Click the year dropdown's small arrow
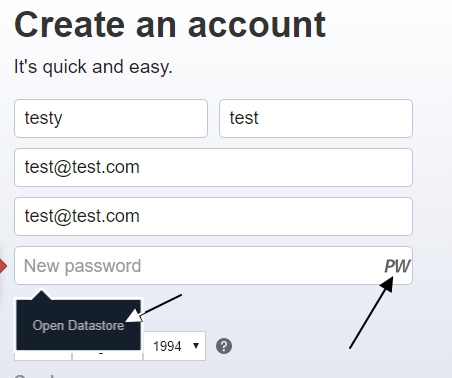Screen dimensions: 452x378 [x=196, y=346]
